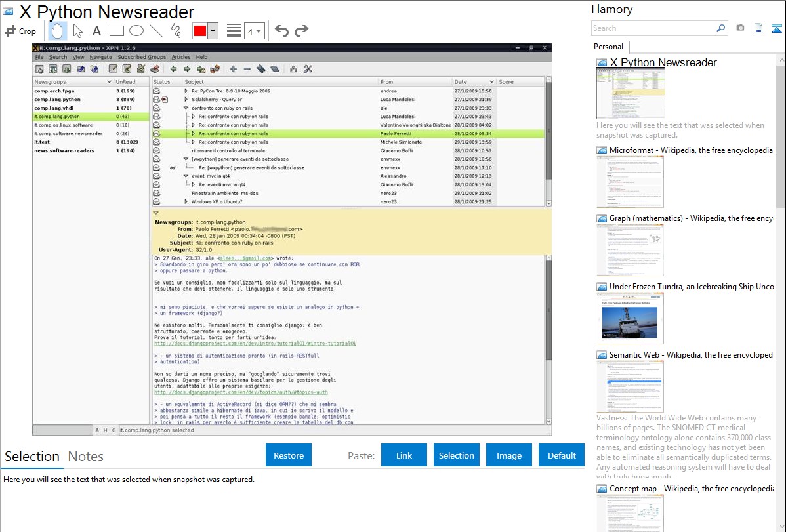The image size is (786, 532).
Task: Redo the last undone action
Action: point(301,31)
